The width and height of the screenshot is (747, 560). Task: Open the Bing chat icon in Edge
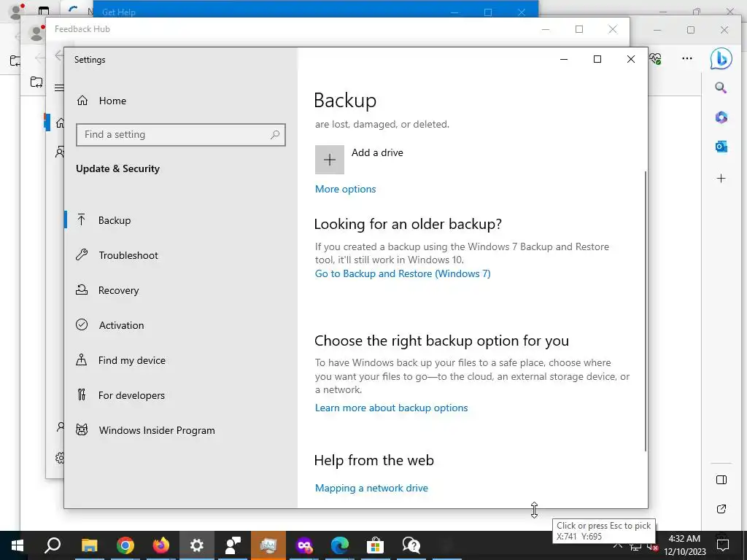pos(721,58)
